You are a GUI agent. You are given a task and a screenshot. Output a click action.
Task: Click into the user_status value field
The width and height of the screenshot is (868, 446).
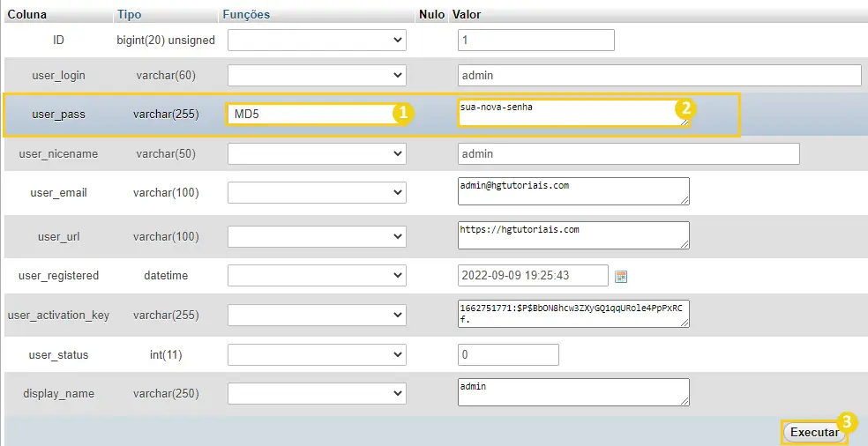[508, 354]
